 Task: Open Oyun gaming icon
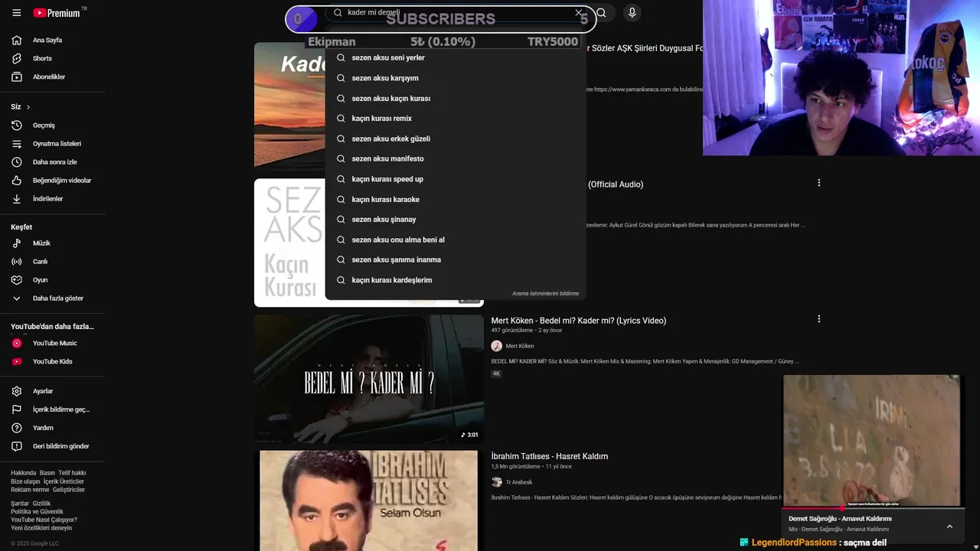(x=16, y=280)
